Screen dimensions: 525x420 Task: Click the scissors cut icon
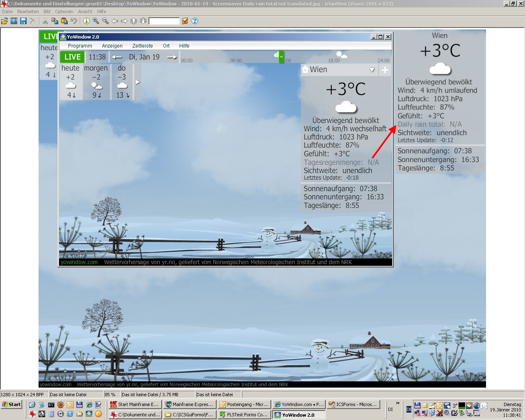click(x=45, y=21)
